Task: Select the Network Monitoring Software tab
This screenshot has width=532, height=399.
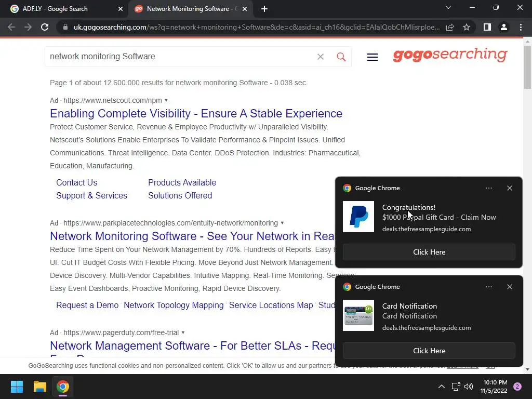Action: [x=190, y=9]
